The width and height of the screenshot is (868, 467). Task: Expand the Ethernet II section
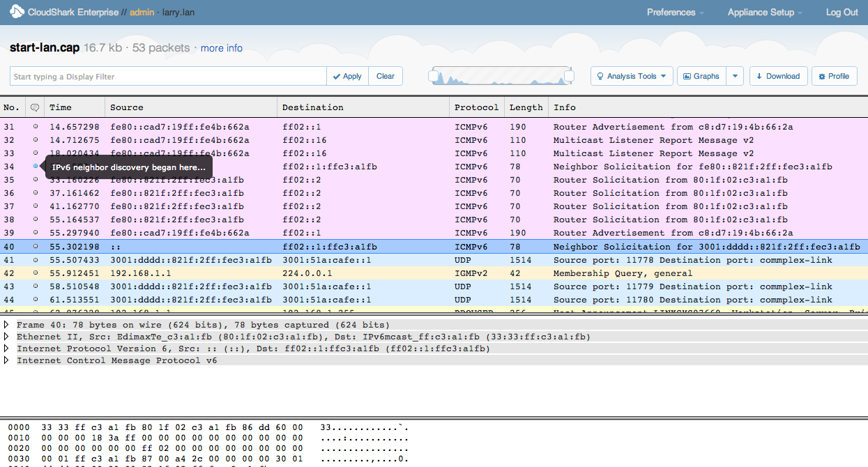pos(7,337)
